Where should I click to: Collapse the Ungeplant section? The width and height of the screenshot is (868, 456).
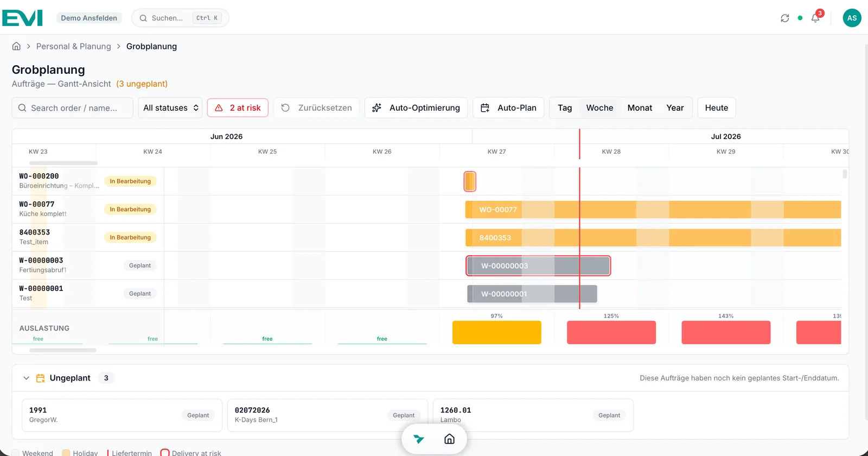[x=26, y=378]
